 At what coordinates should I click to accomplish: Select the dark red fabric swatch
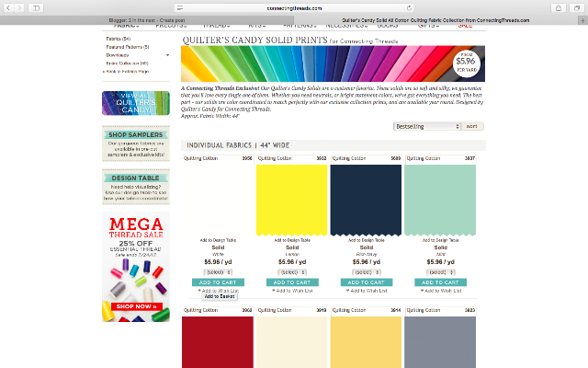(218, 342)
